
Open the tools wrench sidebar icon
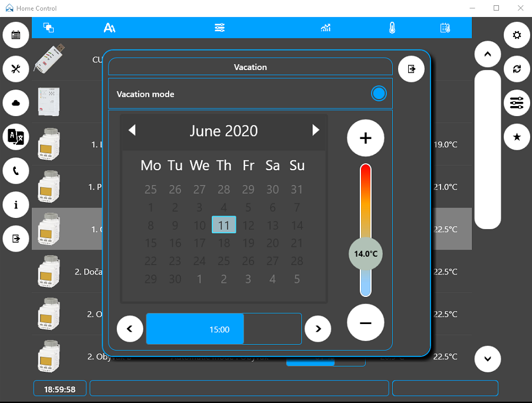pos(15,69)
